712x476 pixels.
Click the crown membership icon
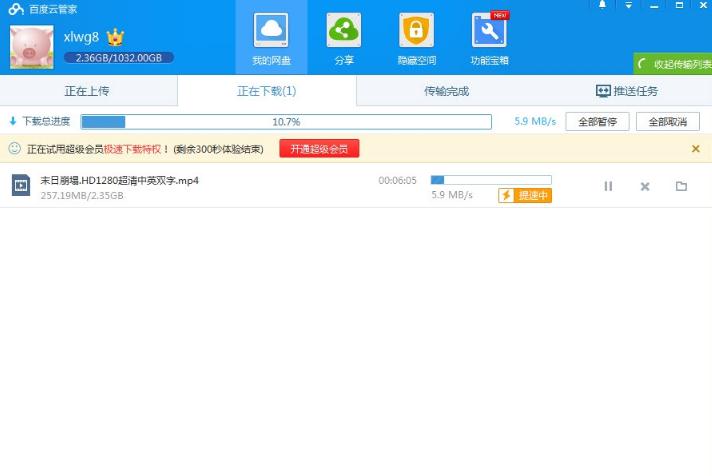pos(115,37)
